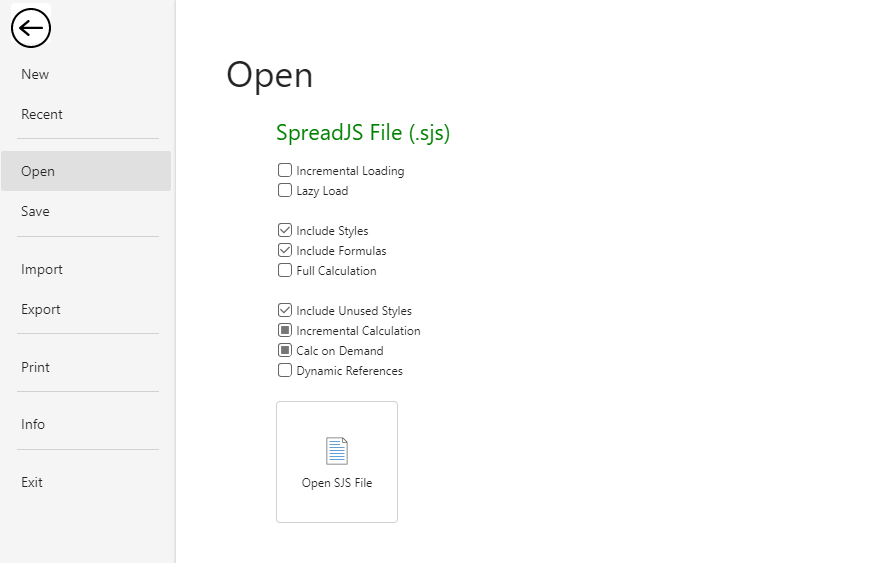887x563 pixels.
Task: Uncheck Include Unused Styles
Action: [285, 310]
